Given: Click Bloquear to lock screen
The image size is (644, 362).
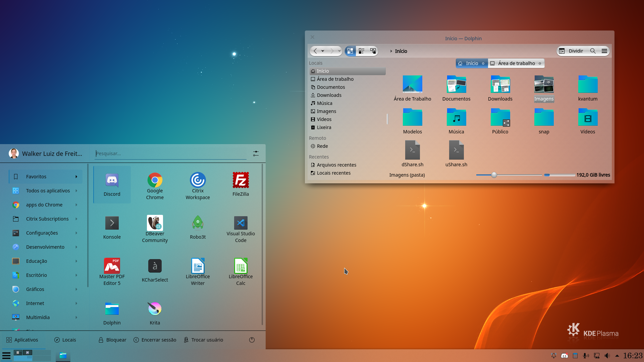Looking at the screenshot, I should pyautogui.click(x=112, y=340).
